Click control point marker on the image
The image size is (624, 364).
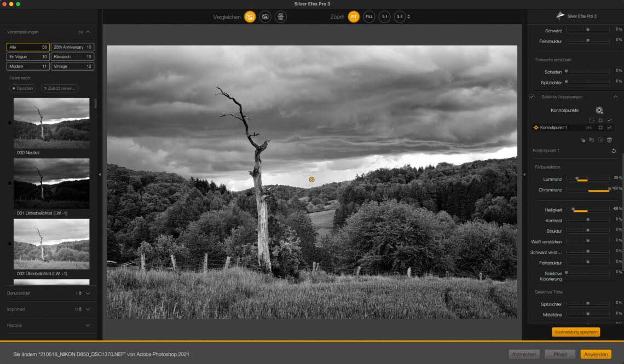[x=311, y=180]
